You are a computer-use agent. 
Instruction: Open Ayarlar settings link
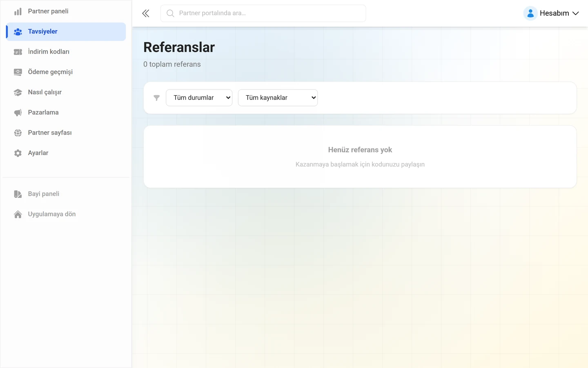(x=66, y=153)
